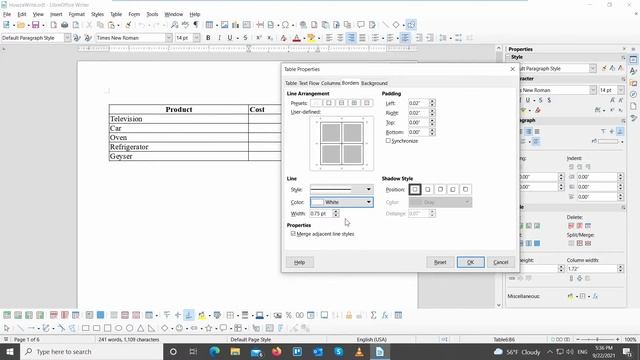Screen dimensions: 640x360
Task: Select Box and All Inner Lines preset
Action: coord(354,103)
